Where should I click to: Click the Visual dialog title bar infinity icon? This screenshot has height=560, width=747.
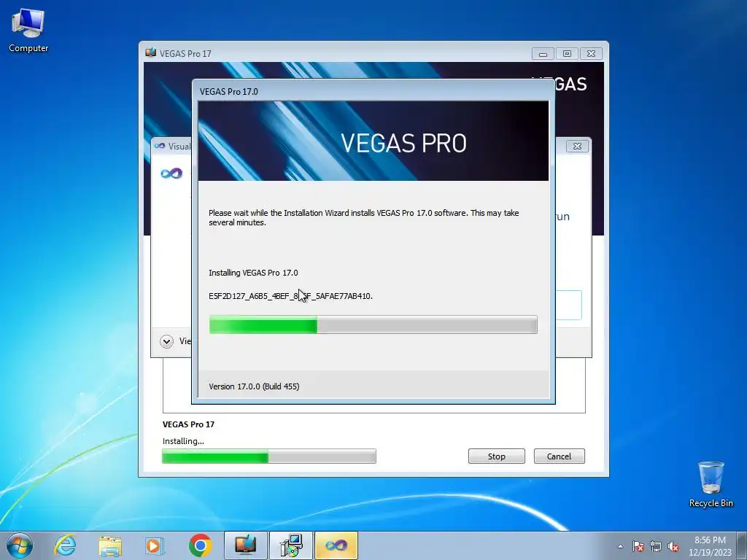pyautogui.click(x=160, y=146)
